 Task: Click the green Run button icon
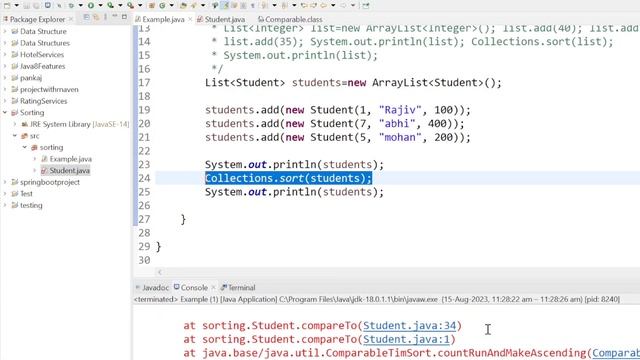click(x=91, y=5)
